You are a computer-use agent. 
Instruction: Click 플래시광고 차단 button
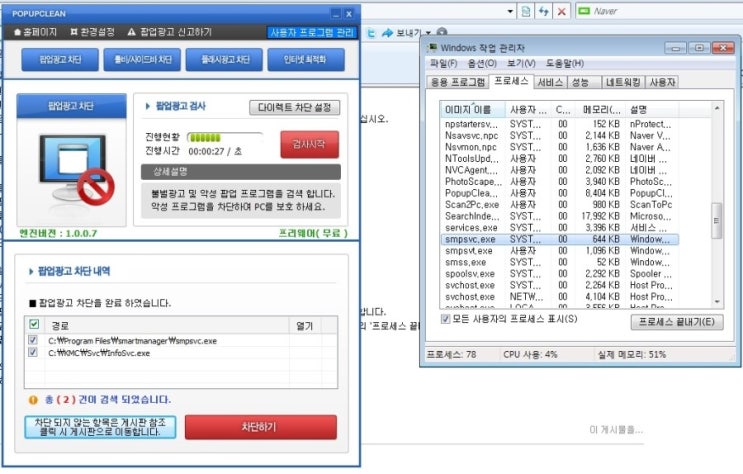224,60
